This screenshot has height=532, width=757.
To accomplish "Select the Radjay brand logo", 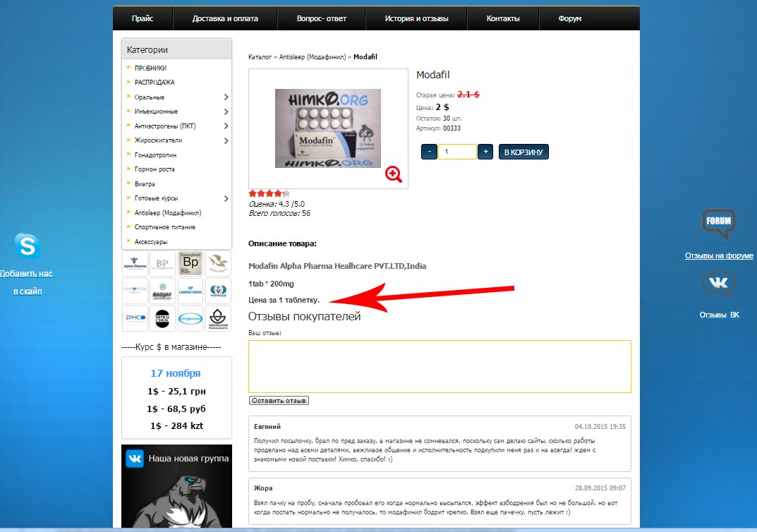I will 162,291.
